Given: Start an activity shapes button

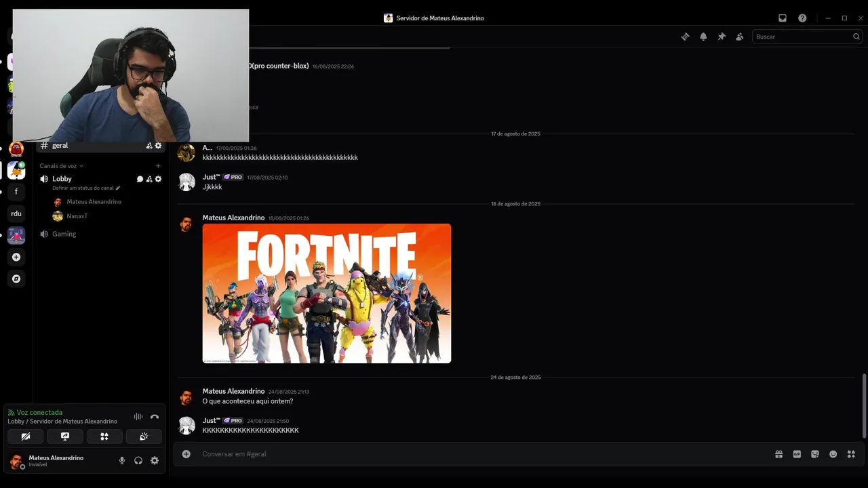Looking at the screenshot, I should point(104,436).
